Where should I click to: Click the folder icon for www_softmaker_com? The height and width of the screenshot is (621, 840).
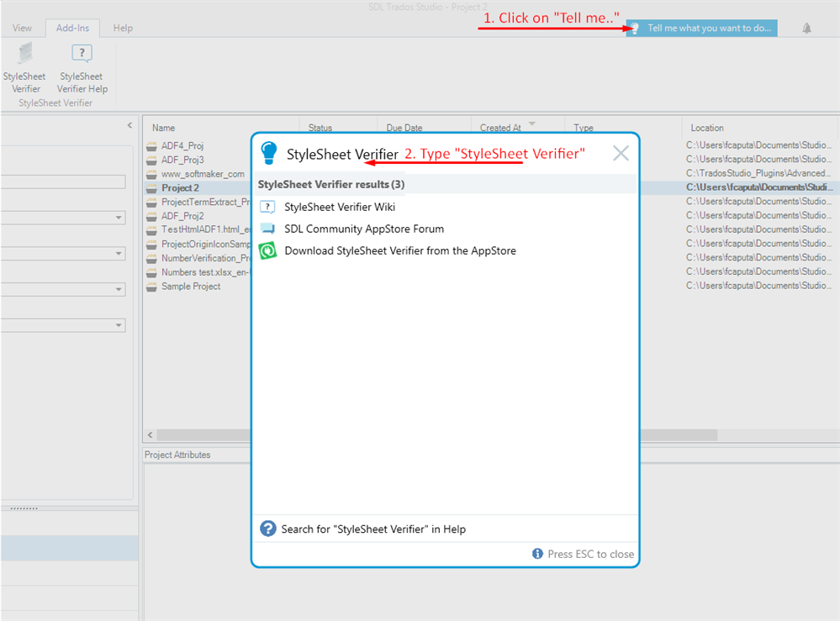pyautogui.click(x=151, y=174)
